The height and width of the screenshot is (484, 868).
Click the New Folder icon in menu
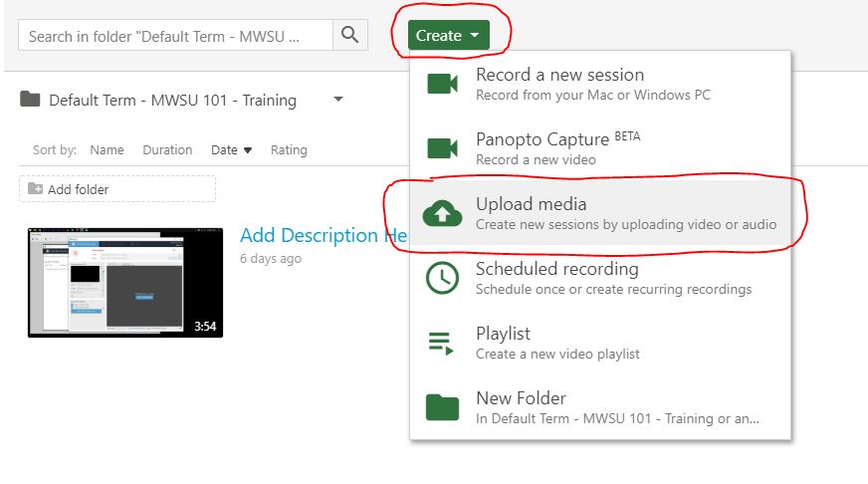coord(442,407)
